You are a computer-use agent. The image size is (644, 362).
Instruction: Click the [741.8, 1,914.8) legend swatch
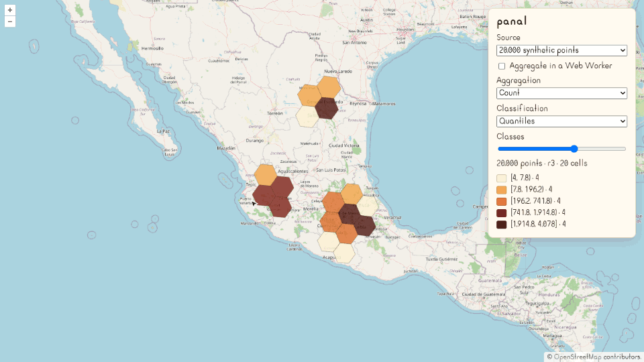[x=502, y=213]
